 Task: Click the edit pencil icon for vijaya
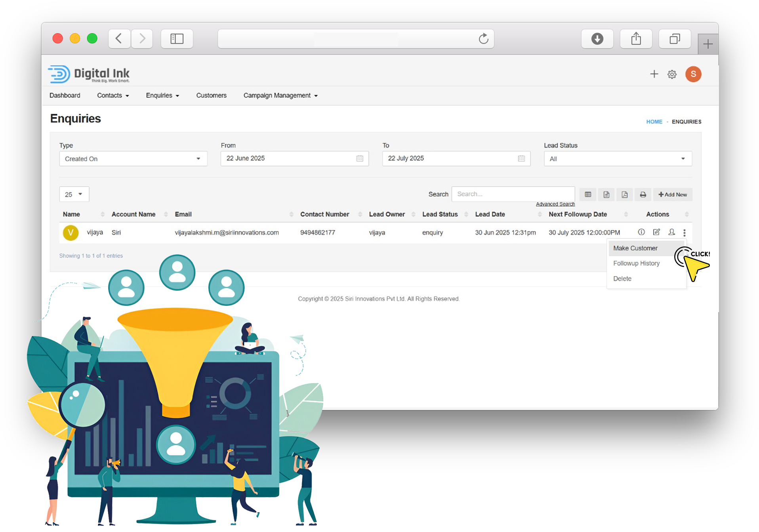pos(656,232)
